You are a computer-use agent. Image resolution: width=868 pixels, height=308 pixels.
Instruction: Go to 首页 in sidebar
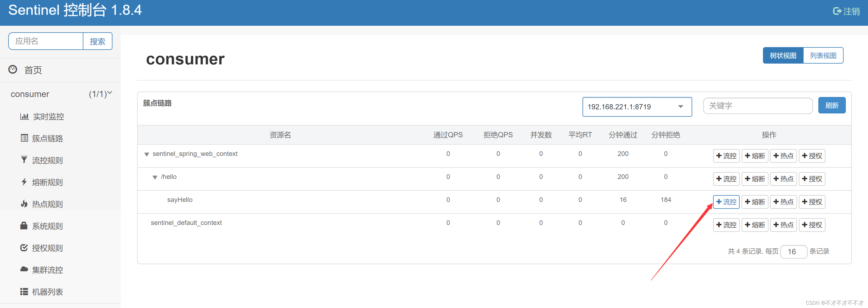coord(33,70)
